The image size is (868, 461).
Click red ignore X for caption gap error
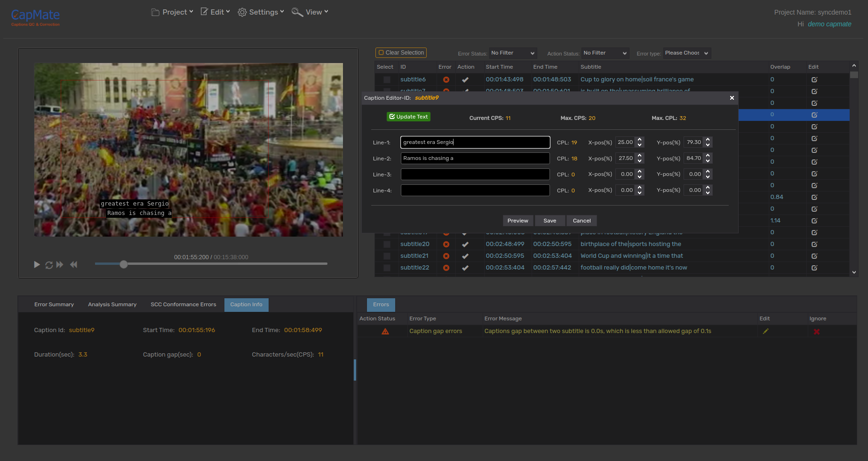tap(816, 332)
